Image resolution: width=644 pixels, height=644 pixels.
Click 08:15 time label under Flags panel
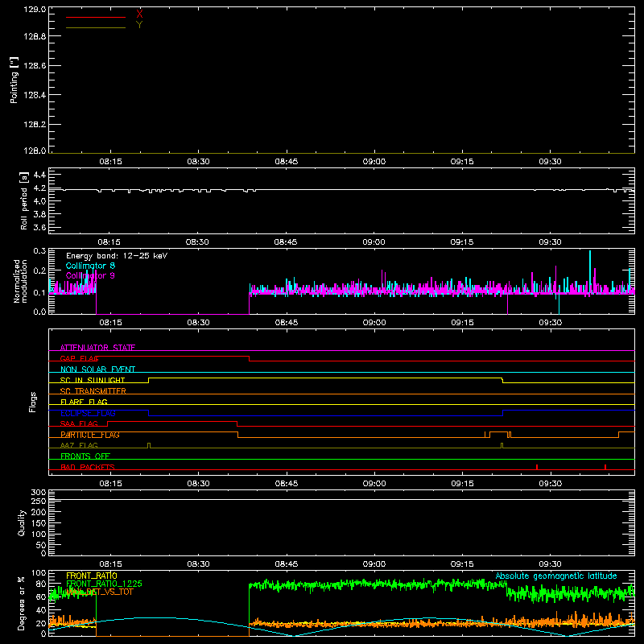pyautogui.click(x=110, y=484)
